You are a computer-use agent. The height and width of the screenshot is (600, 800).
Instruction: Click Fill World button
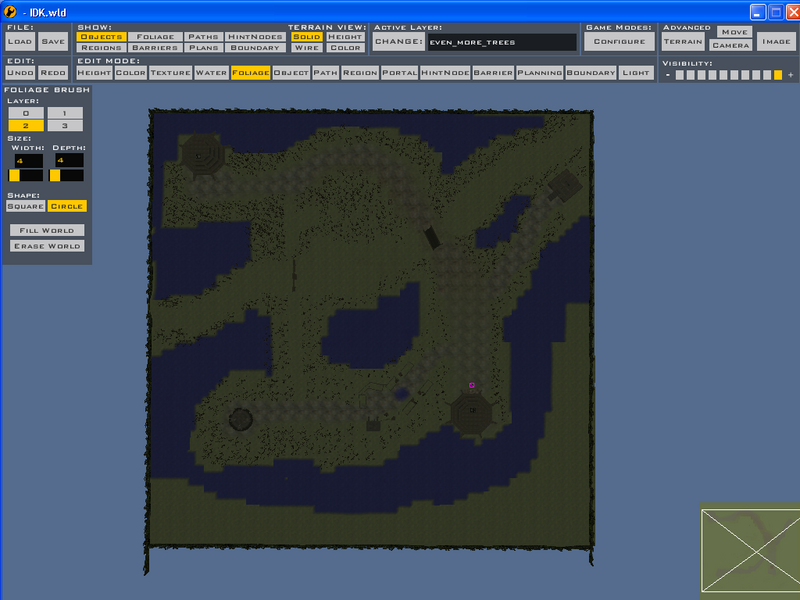click(47, 230)
